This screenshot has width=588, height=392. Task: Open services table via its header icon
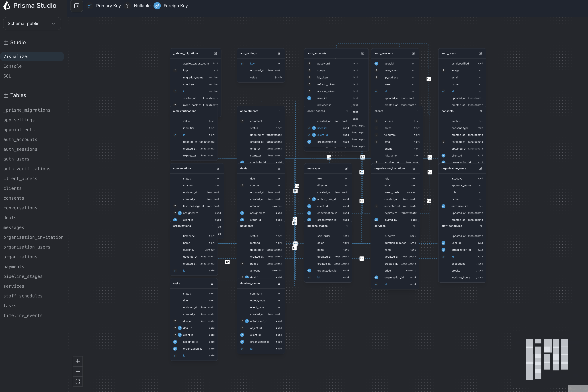pyautogui.click(x=413, y=226)
